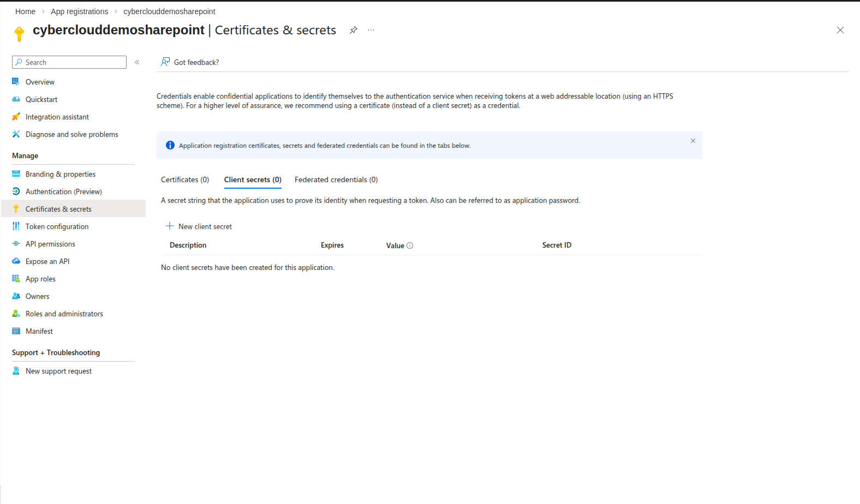
Task: Click 'No client secrets have been created' text
Action: (x=247, y=267)
